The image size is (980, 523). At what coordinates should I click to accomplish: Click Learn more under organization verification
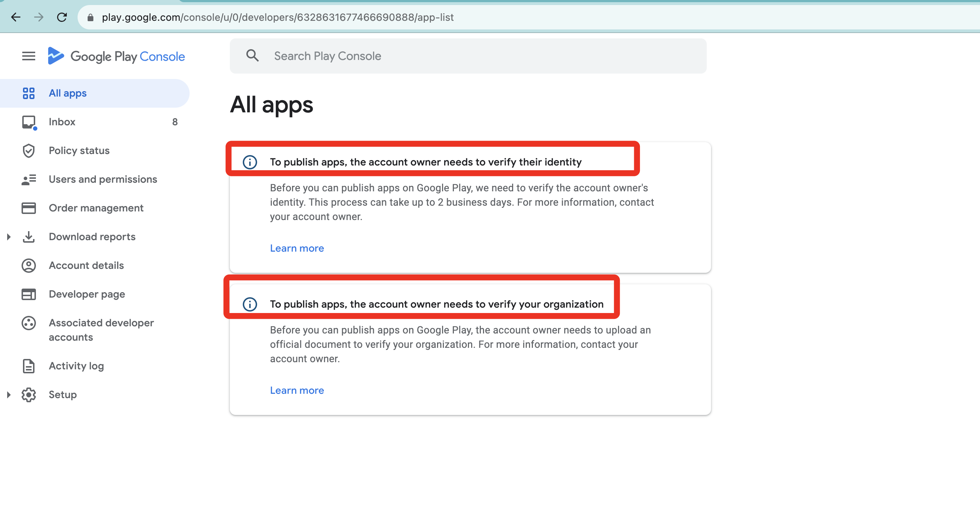coord(297,390)
